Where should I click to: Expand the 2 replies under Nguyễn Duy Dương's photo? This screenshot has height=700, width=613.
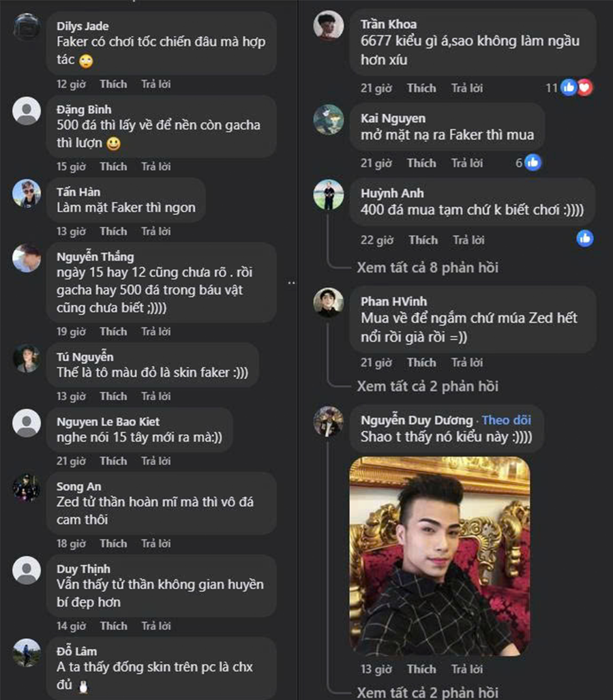(428, 693)
